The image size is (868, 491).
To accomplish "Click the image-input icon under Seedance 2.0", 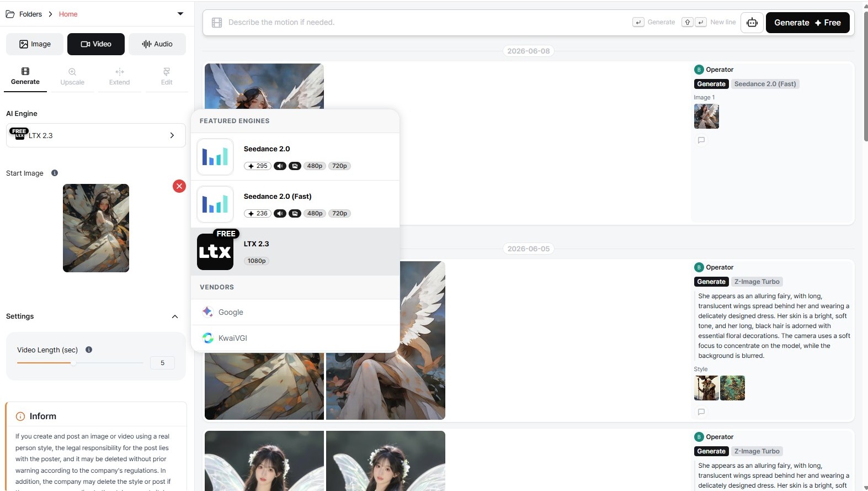I will pyautogui.click(x=295, y=166).
